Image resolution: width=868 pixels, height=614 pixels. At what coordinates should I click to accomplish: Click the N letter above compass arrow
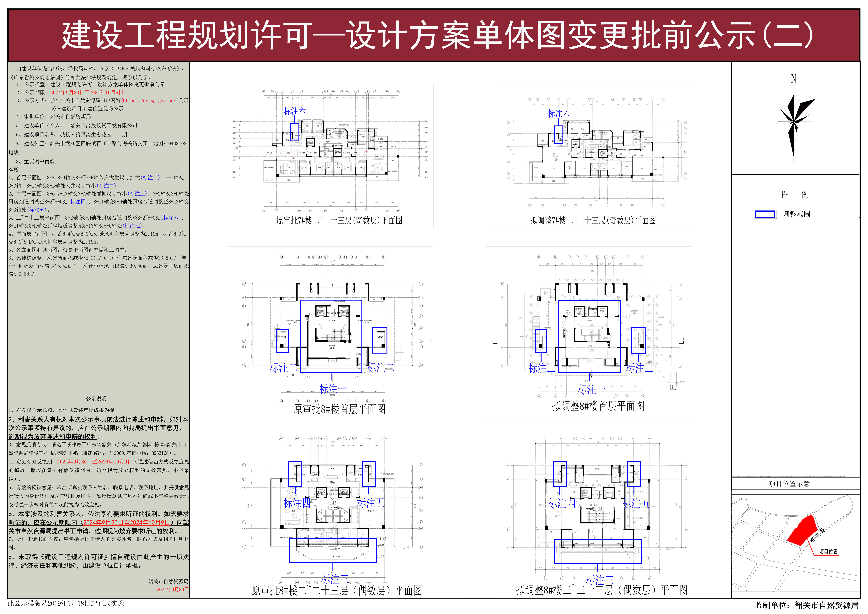794,79
